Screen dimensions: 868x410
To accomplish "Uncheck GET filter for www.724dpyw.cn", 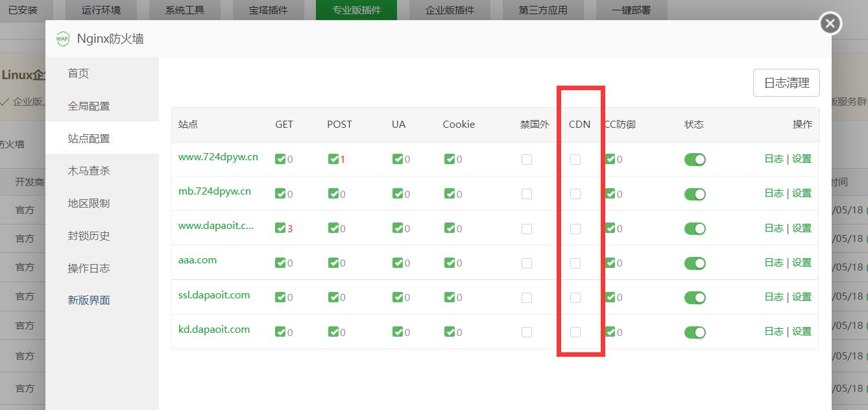I will [280, 159].
